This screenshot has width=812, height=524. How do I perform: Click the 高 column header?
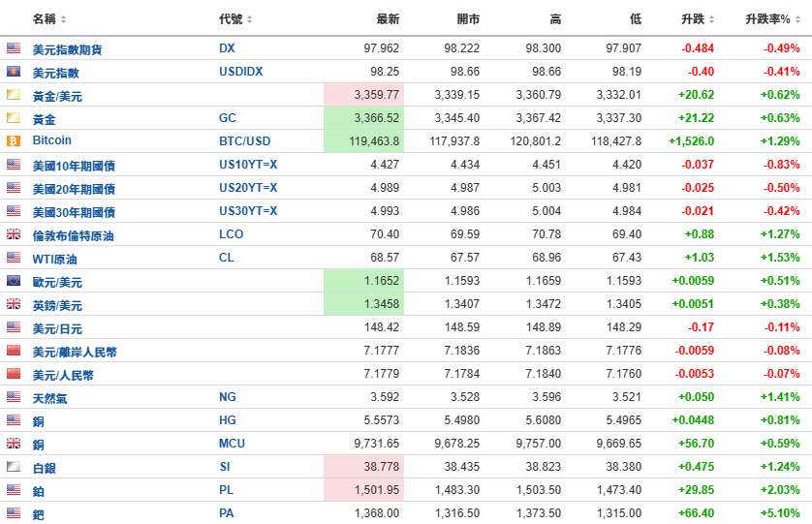point(555,19)
